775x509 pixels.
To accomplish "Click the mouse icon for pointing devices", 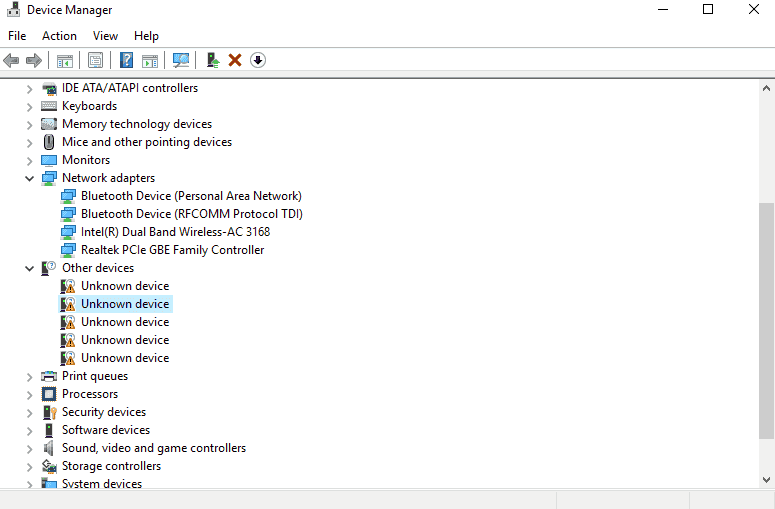I will (x=49, y=142).
